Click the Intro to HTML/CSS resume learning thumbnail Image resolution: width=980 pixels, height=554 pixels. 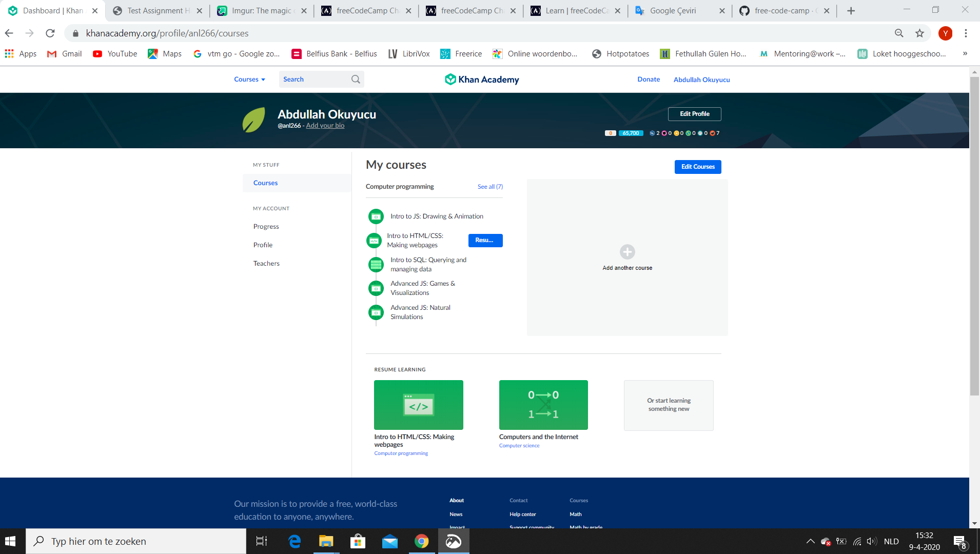[x=418, y=405]
